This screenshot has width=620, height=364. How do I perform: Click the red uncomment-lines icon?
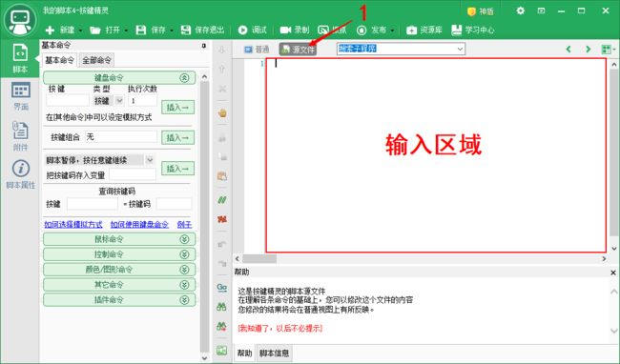tap(222, 219)
